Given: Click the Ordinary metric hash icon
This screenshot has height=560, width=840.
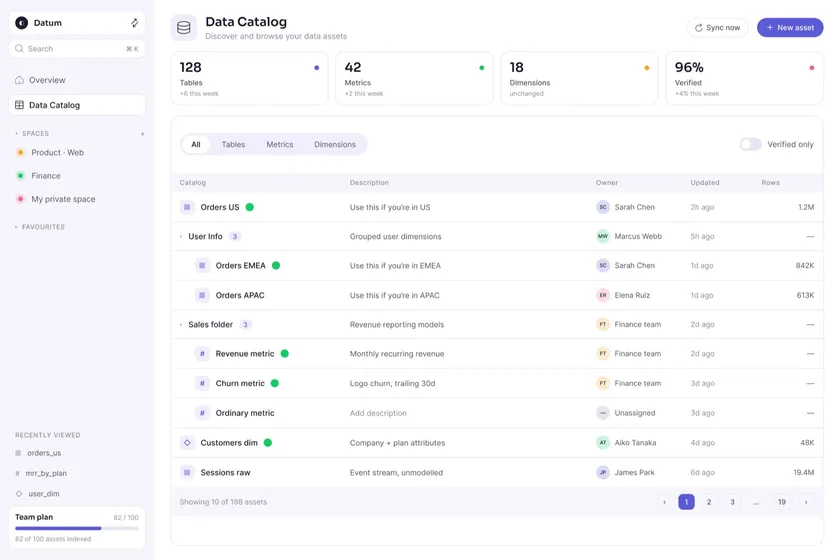Looking at the screenshot, I should tap(202, 413).
